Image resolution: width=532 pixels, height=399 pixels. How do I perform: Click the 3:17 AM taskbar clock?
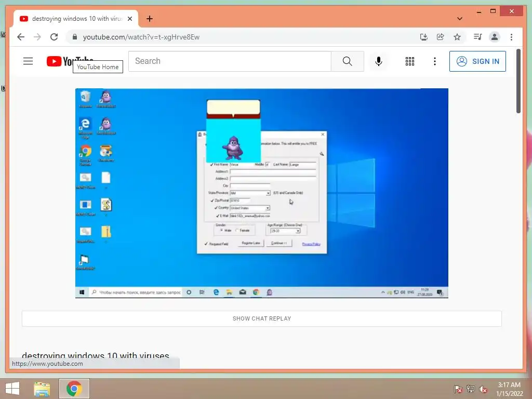509,389
